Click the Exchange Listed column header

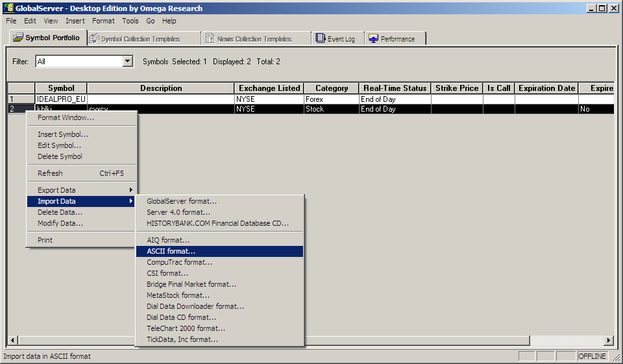pyautogui.click(x=269, y=88)
